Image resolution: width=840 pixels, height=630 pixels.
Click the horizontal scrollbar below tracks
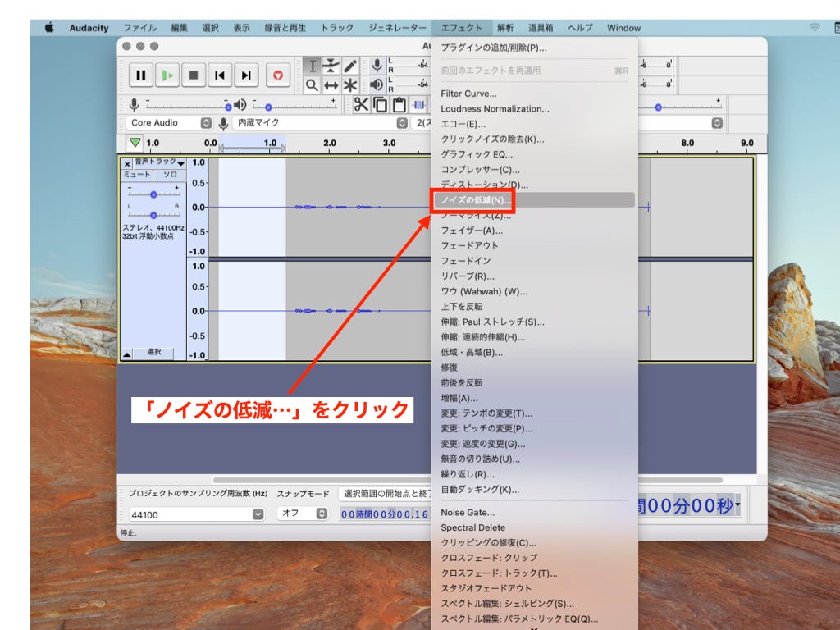[468, 479]
